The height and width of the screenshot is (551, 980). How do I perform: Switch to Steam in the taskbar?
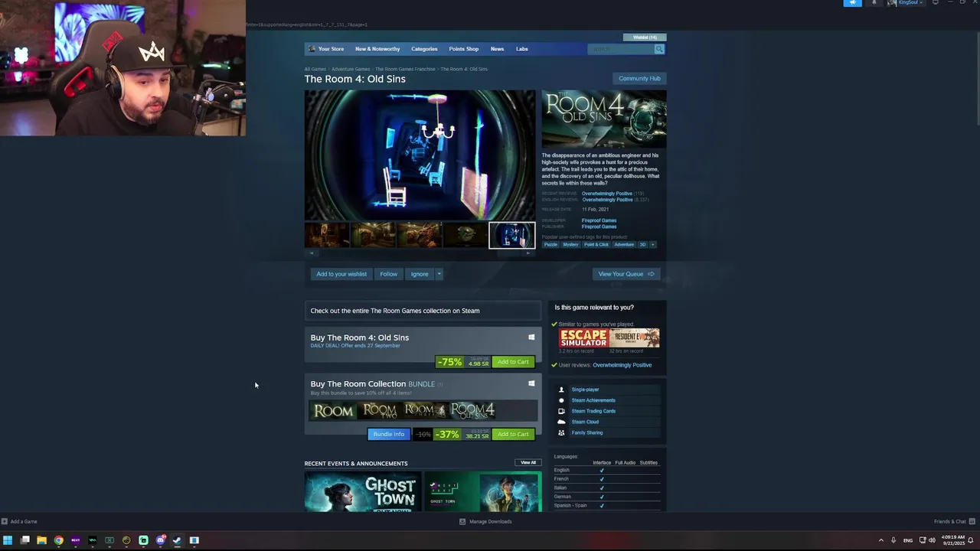click(x=177, y=540)
